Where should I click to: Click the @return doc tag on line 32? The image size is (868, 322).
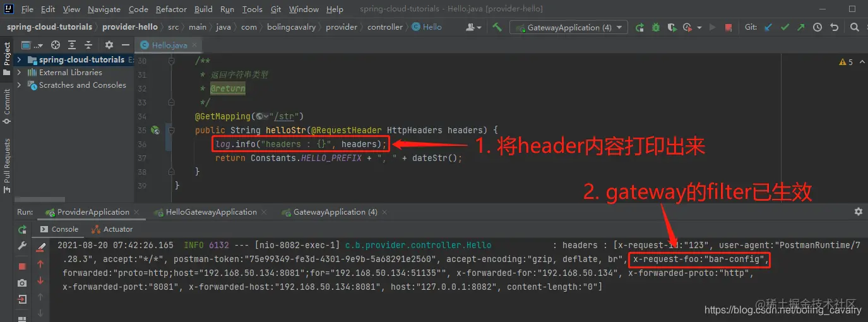[x=228, y=89]
